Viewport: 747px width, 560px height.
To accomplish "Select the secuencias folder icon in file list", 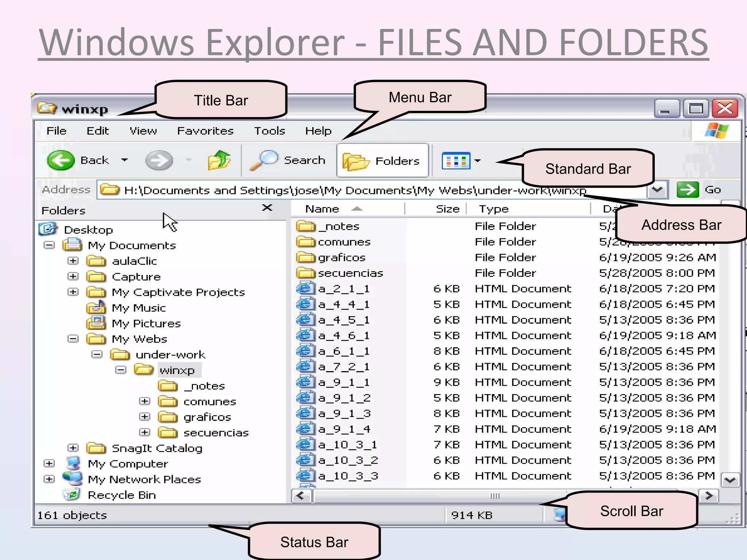I will (x=305, y=273).
